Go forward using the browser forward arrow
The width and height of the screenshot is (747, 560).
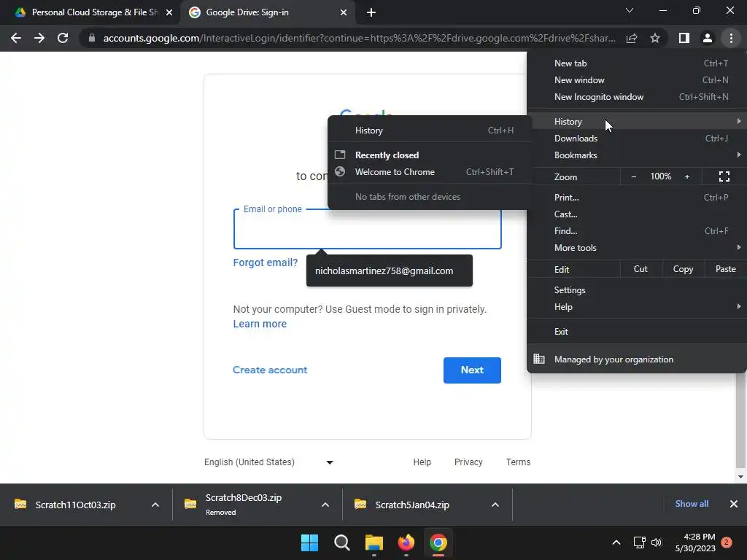39,38
